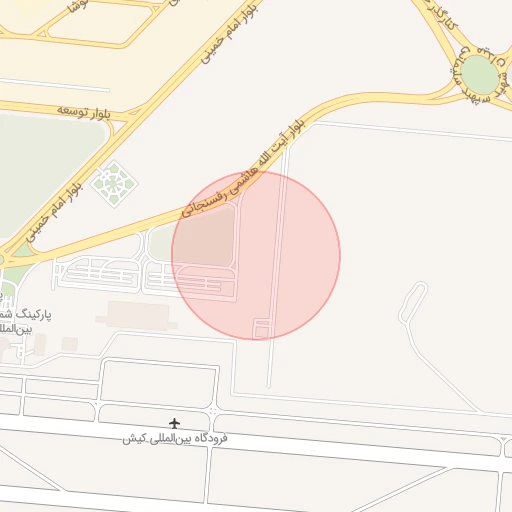Click the small green plot beside red circle
The width and height of the screenshot is (512, 512).
(x=161, y=242)
